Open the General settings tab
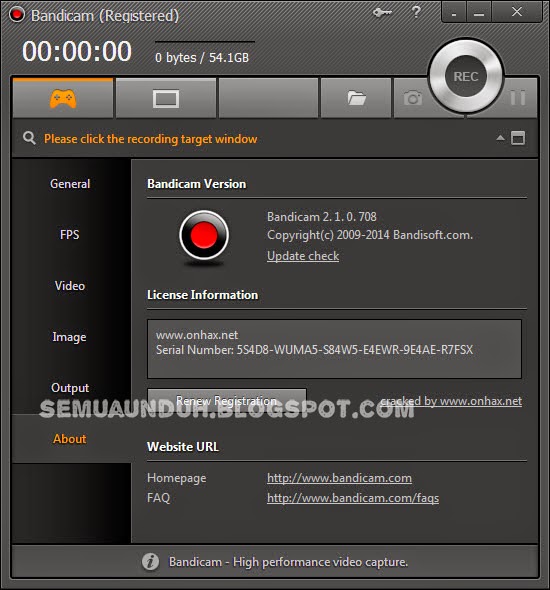The width and height of the screenshot is (550, 590). (x=70, y=184)
